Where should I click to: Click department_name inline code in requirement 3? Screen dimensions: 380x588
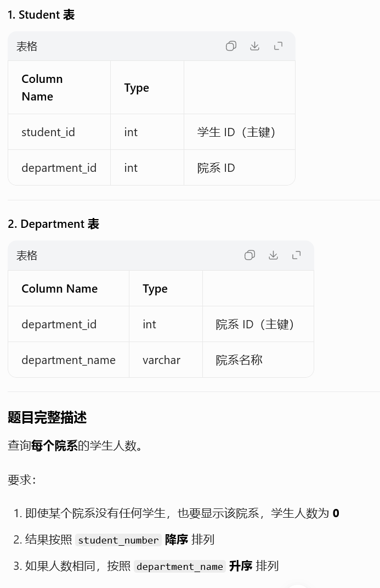pos(180,566)
